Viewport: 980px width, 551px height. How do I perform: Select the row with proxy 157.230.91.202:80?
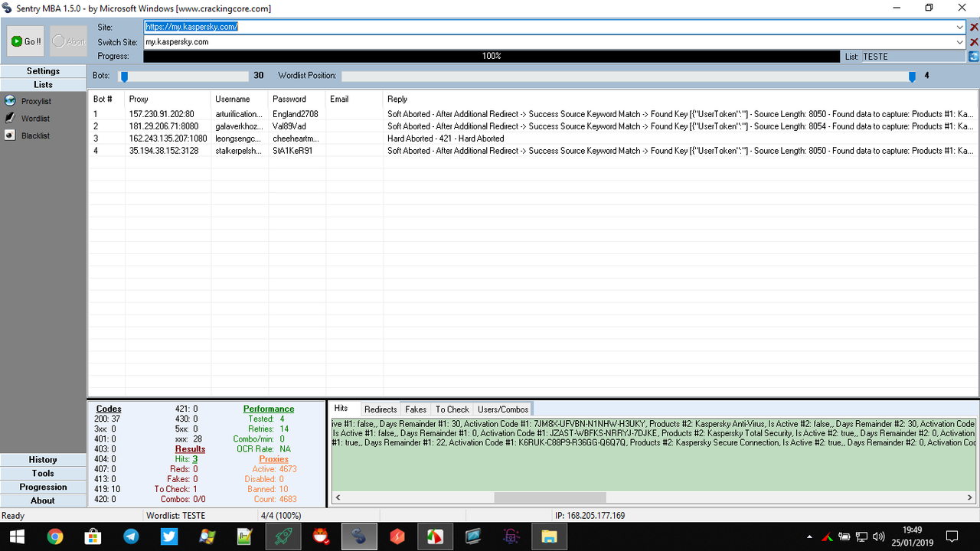click(x=533, y=114)
